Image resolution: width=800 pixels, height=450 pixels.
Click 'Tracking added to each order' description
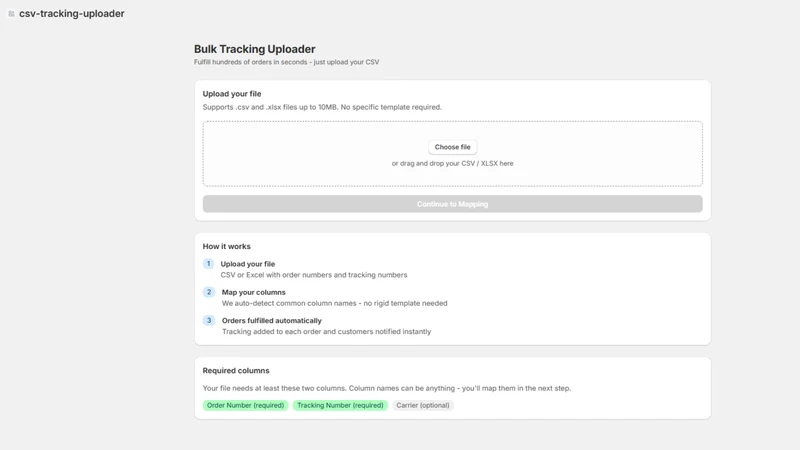click(x=327, y=332)
